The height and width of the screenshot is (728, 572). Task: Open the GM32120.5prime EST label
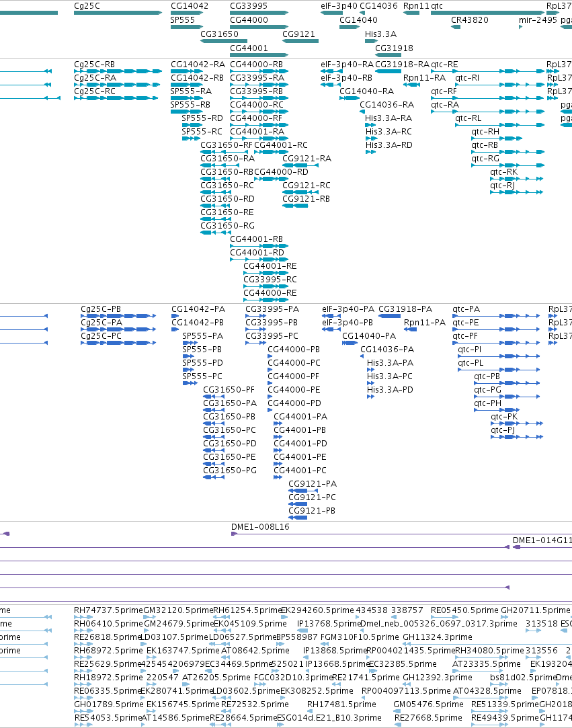(x=178, y=610)
